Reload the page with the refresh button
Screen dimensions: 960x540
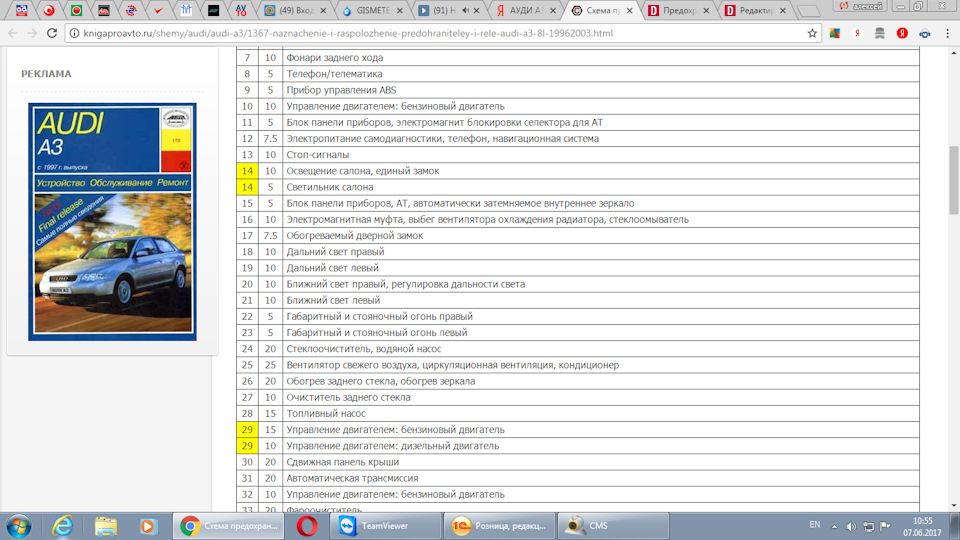point(52,33)
